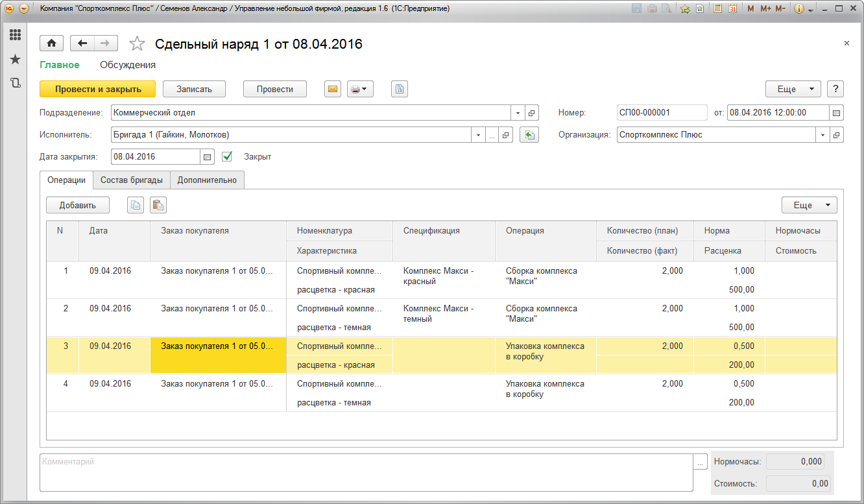Click into the Комментарий text field
This screenshot has height=504, width=864.
coord(366,472)
